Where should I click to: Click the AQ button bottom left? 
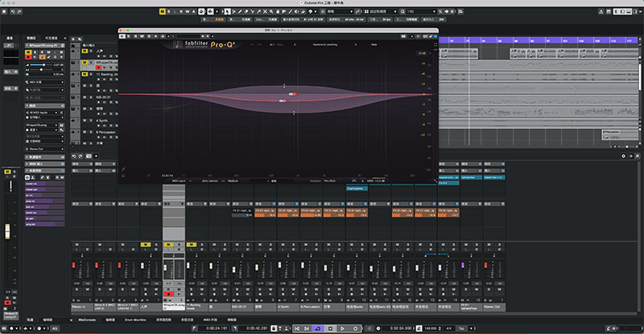(54, 328)
